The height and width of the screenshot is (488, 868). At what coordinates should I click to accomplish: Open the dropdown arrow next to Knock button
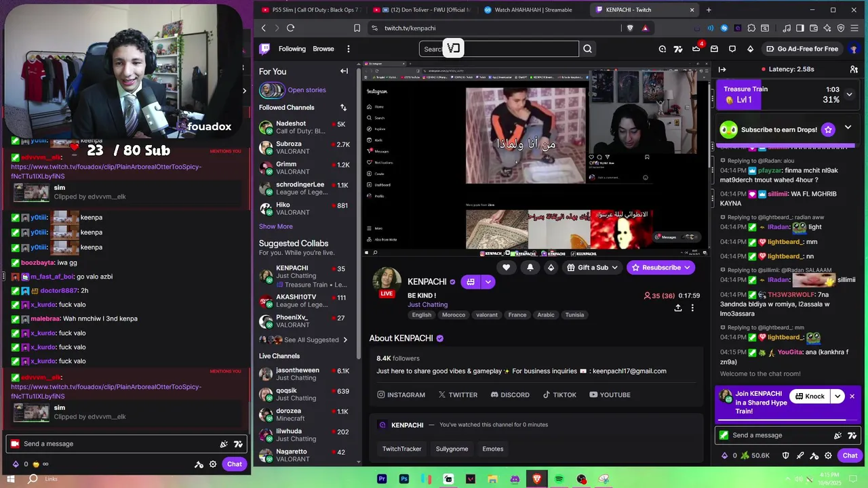click(837, 396)
